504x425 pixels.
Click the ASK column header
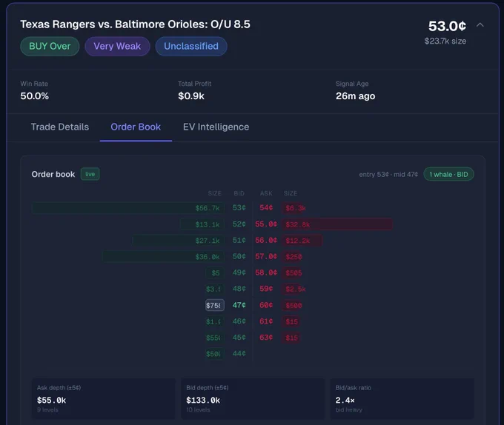[x=266, y=193]
